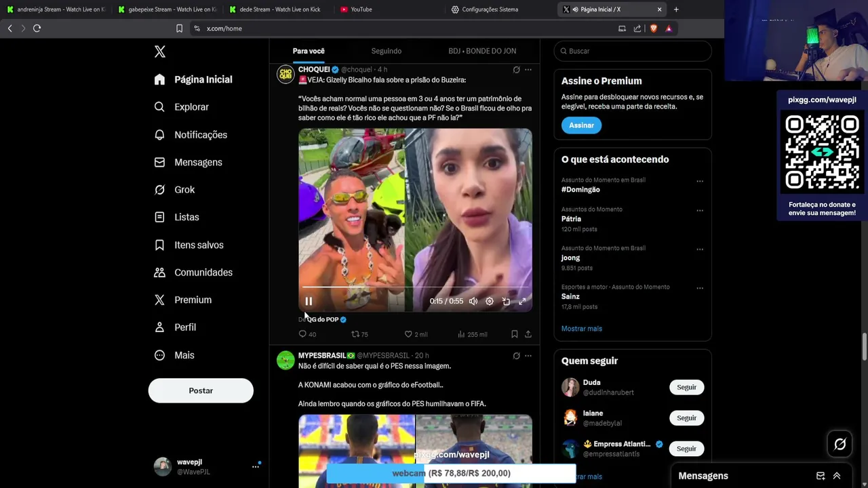
Task: Open Listas from the sidebar
Action: (x=177, y=217)
